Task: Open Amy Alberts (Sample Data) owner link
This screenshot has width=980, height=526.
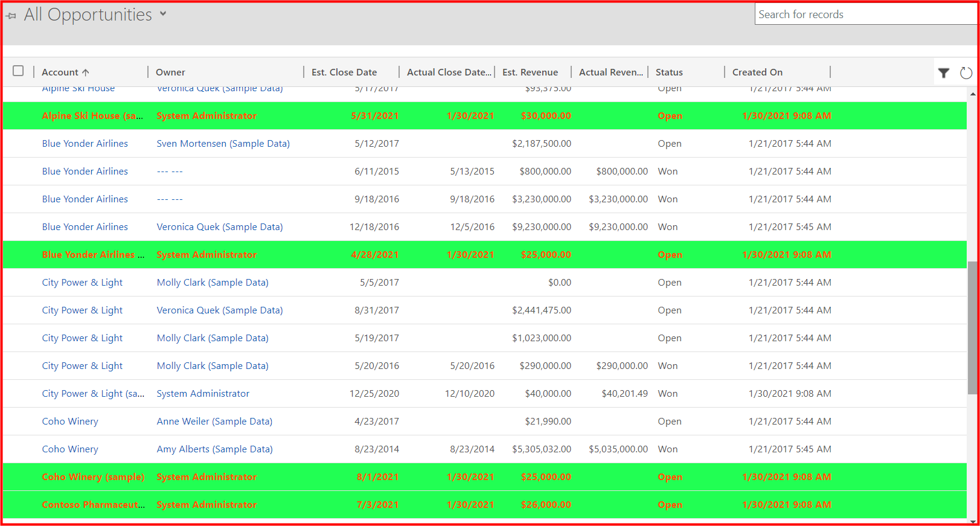Action: pyautogui.click(x=215, y=449)
